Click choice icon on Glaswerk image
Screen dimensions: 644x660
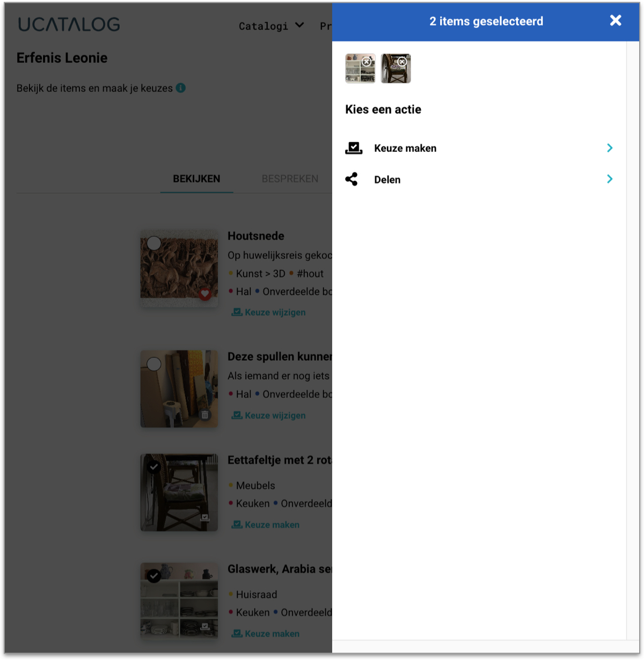point(204,626)
